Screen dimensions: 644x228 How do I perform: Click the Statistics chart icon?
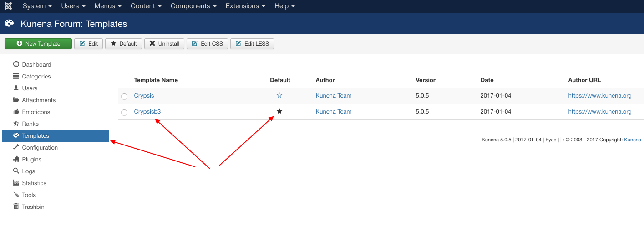click(16, 183)
